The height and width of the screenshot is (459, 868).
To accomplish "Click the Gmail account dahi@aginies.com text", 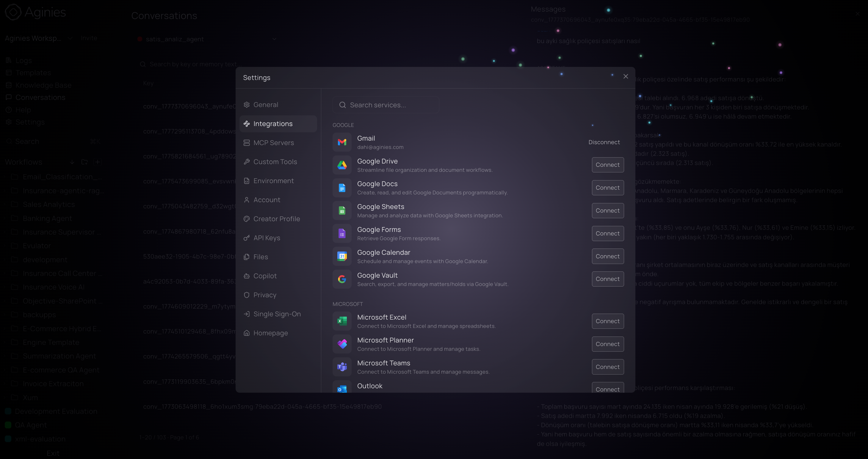I will coord(380,147).
